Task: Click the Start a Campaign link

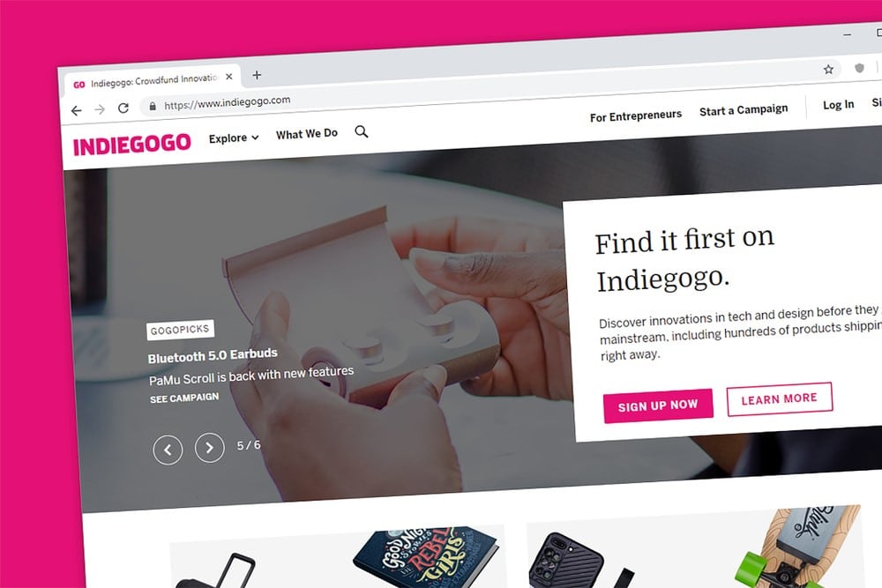Action: click(x=744, y=110)
